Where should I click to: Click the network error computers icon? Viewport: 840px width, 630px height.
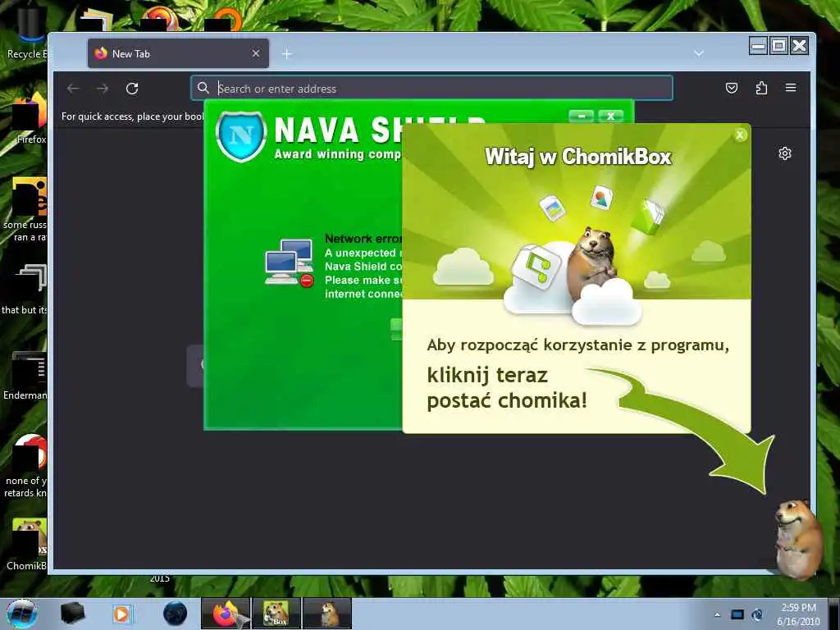tap(290, 262)
